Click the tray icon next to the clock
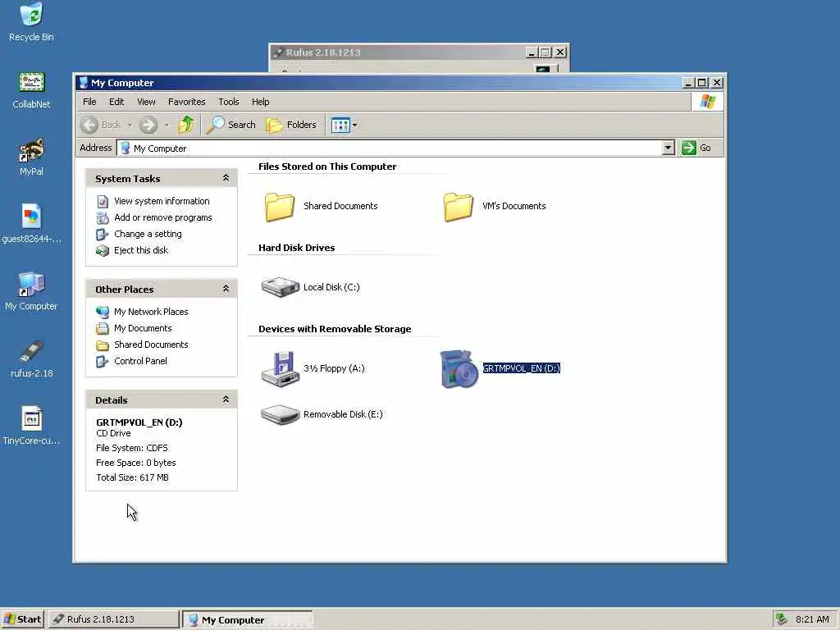Viewport: 840px width, 630px height. point(782,619)
